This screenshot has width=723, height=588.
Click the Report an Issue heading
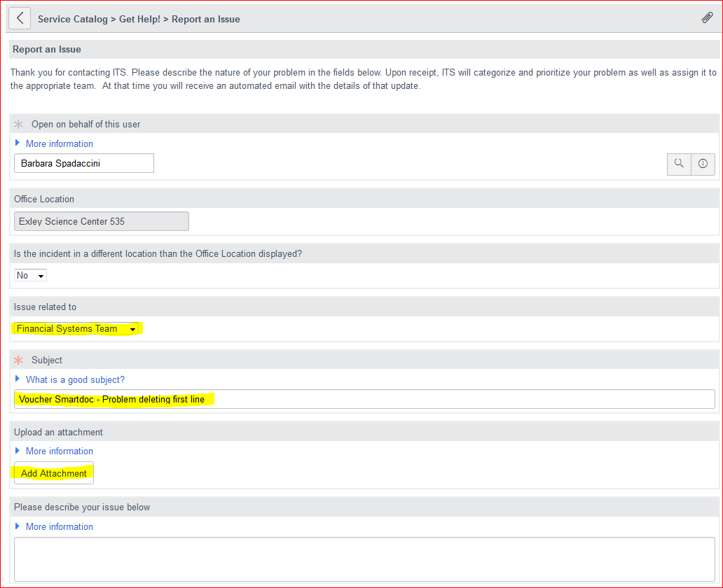point(46,49)
